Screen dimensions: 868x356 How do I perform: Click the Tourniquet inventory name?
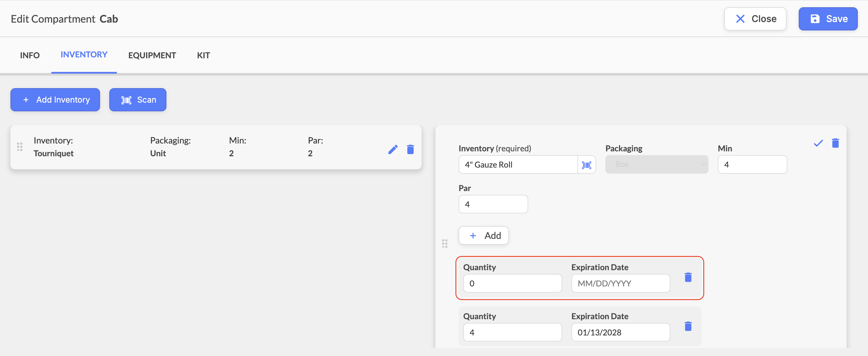tap(54, 154)
